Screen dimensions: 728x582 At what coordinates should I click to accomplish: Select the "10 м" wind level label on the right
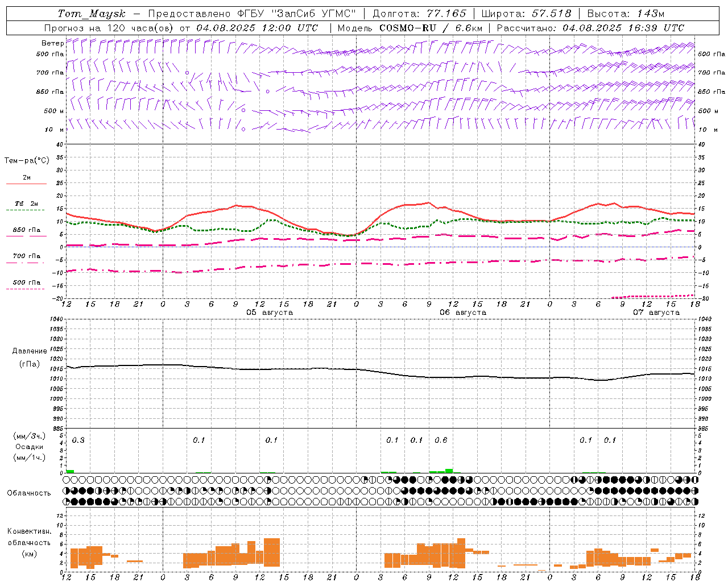coord(708,130)
